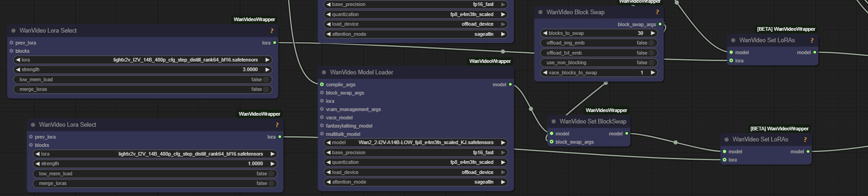This screenshot has width=868, height=196.
Task: Collapse the lower WanVideo Set LoRAs node via dot
Action: (x=727, y=140)
